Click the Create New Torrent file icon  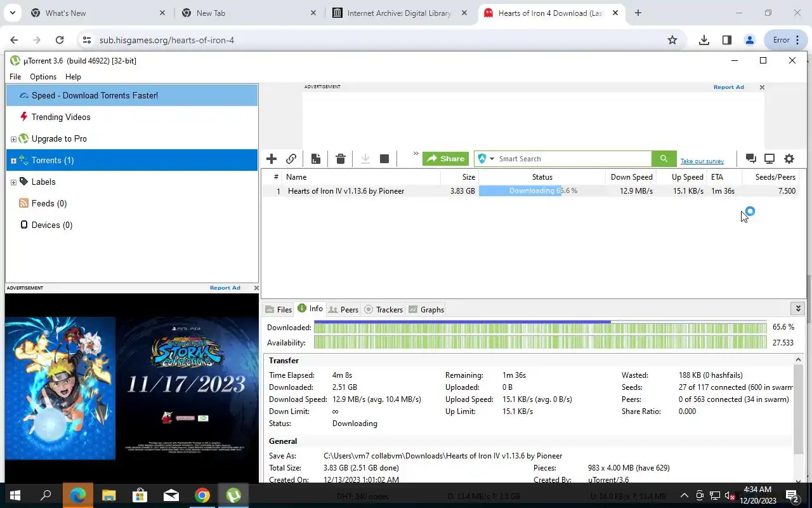[316, 159]
